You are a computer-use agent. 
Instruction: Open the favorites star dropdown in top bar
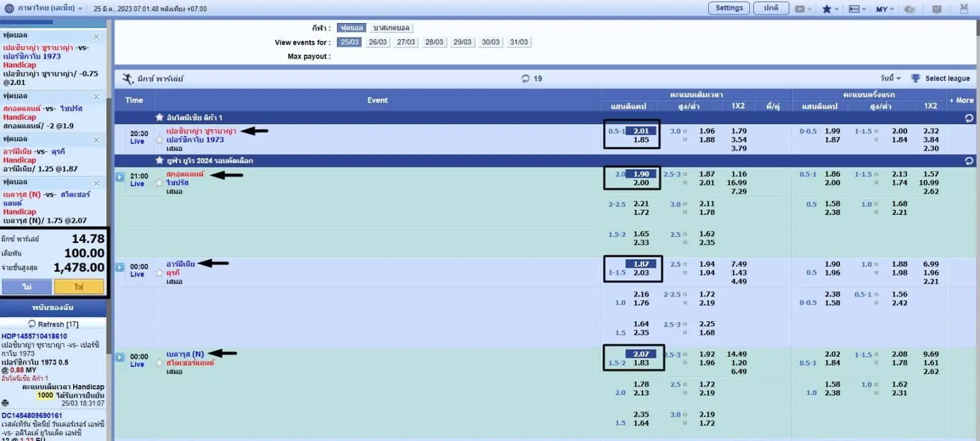click(x=830, y=9)
